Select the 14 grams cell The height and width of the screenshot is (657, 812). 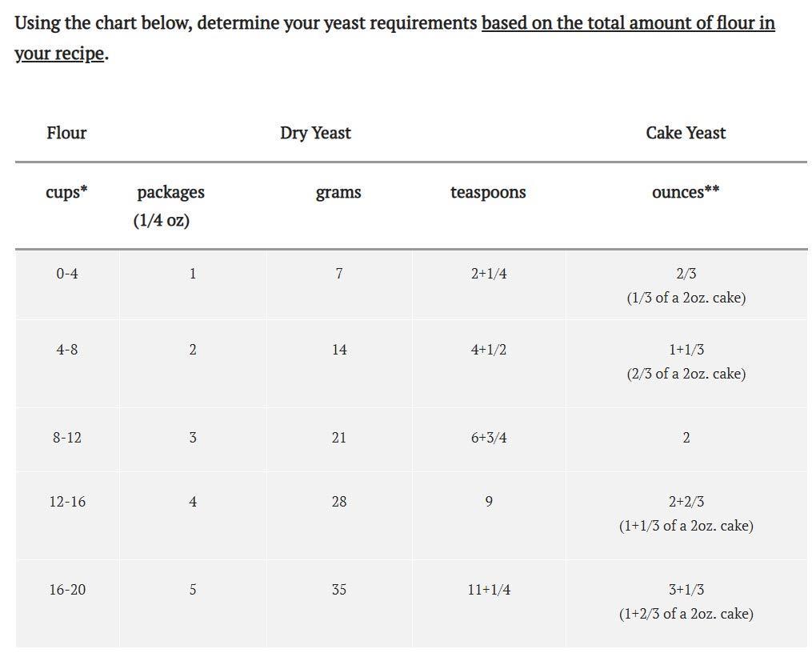point(339,350)
